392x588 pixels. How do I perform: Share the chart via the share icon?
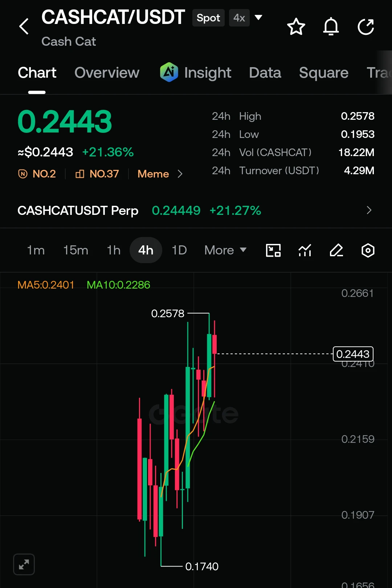(366, 26)
